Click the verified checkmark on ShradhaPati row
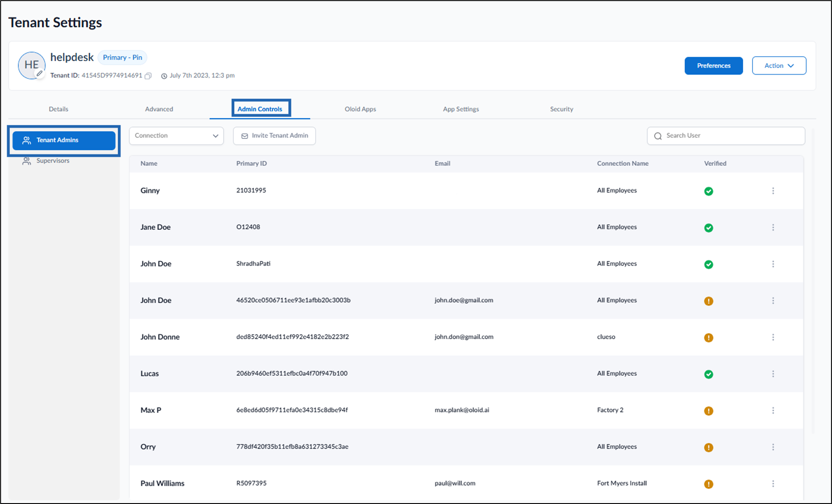The width and height of the screenshot is (832, 504). [708, 264]
